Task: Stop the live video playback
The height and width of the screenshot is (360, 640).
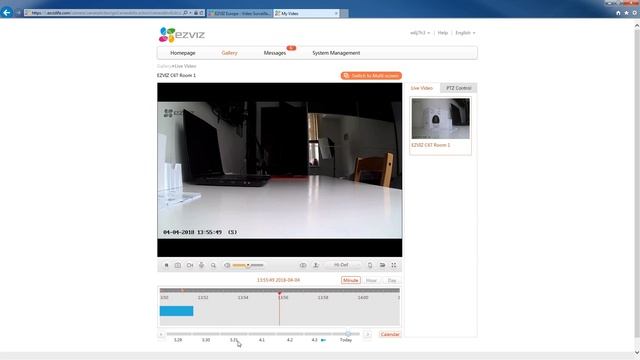Action: [166, 265]
